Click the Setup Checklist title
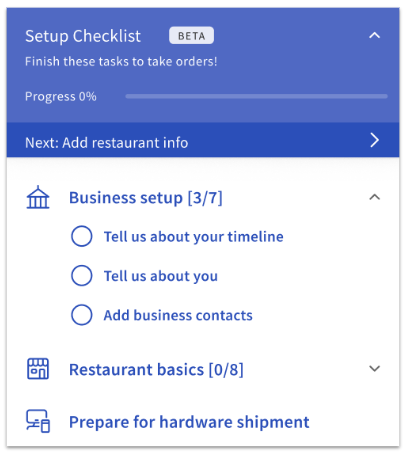409x455 pixels. (83, 36)
